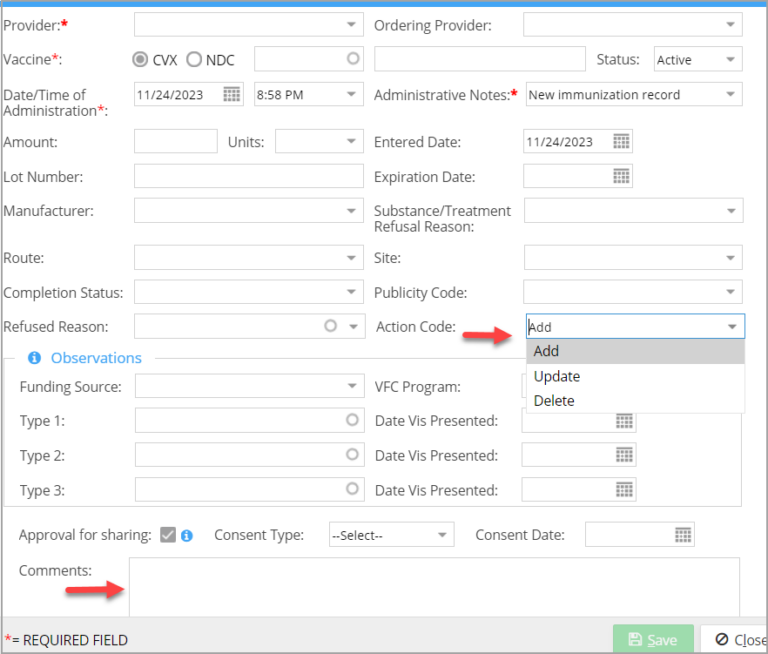768x654 pixels.
Task: Open calendar for Consent Date
Action: pyautogui.click(x=683, y=535)
